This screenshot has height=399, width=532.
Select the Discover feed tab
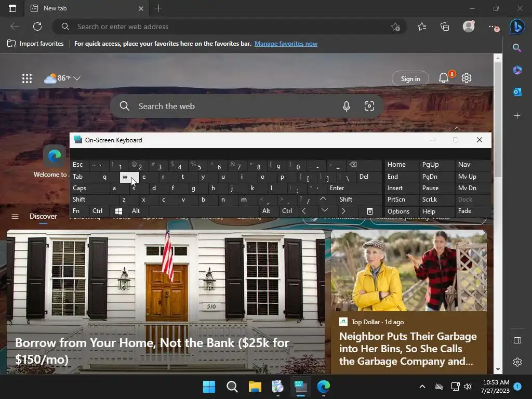click(43, 216)
